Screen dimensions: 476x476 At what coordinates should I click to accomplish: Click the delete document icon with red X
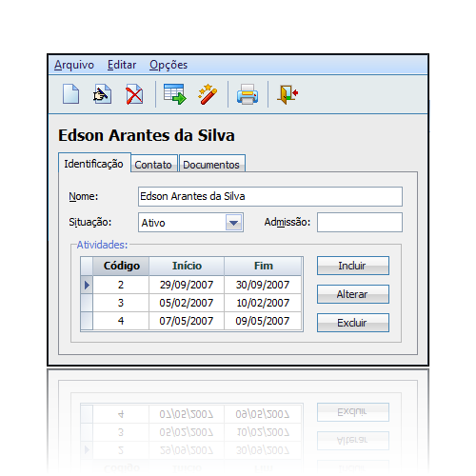(134, 94)
